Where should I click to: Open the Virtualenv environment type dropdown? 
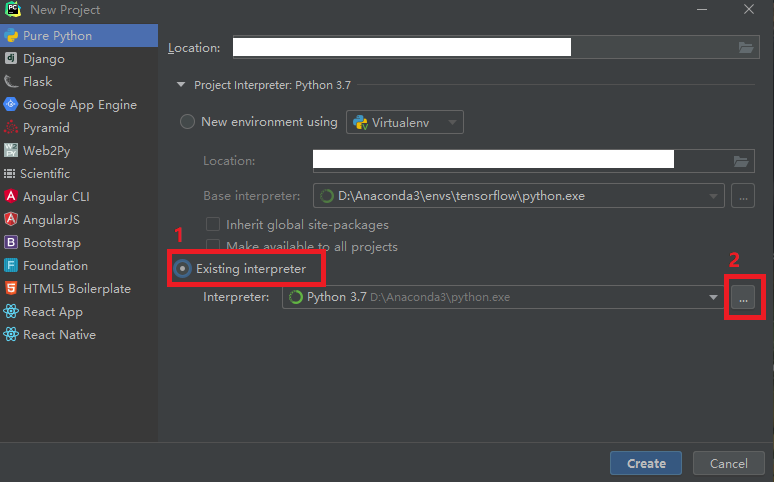405,122
